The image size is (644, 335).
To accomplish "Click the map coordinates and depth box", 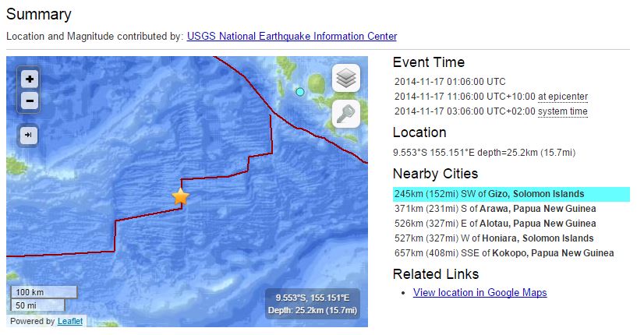I will click(312, 304).
